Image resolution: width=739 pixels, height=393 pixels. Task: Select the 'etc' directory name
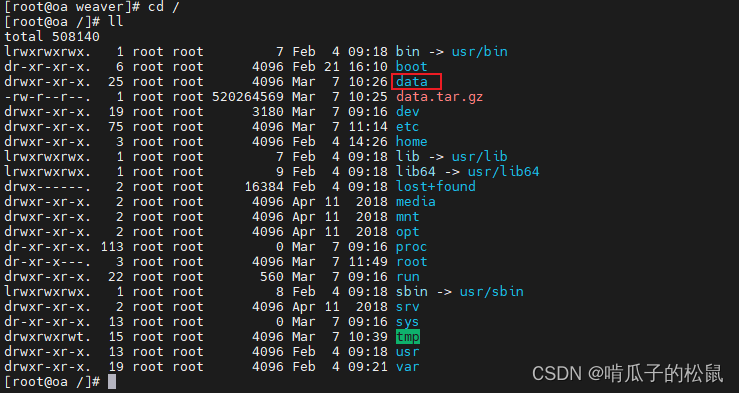(x=407, y=127)
